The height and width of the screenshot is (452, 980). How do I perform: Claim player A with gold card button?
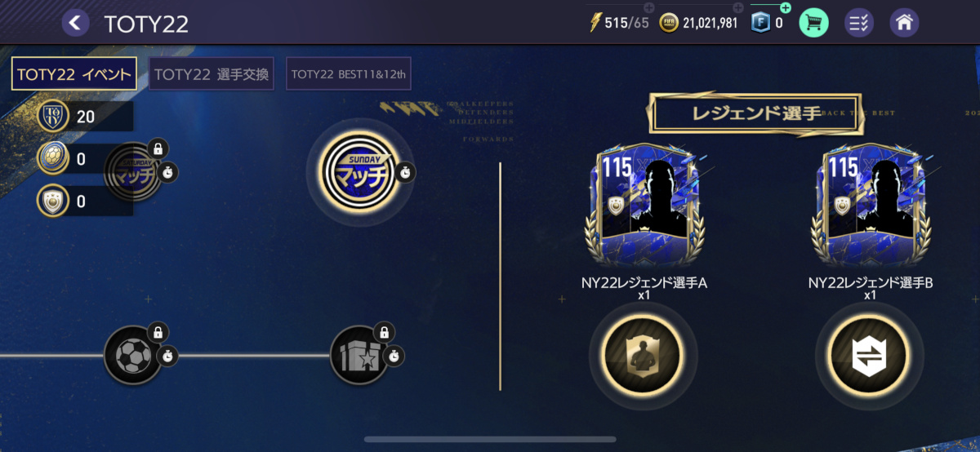[642, 356]
